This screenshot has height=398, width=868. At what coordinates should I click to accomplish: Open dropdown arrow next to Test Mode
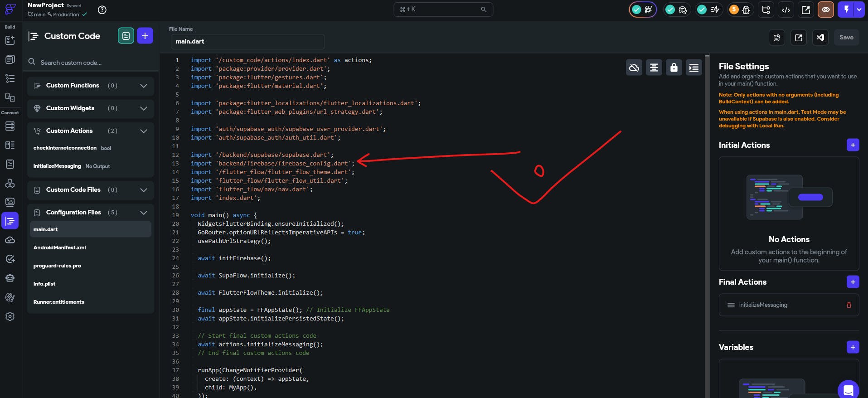click(859, 10)
